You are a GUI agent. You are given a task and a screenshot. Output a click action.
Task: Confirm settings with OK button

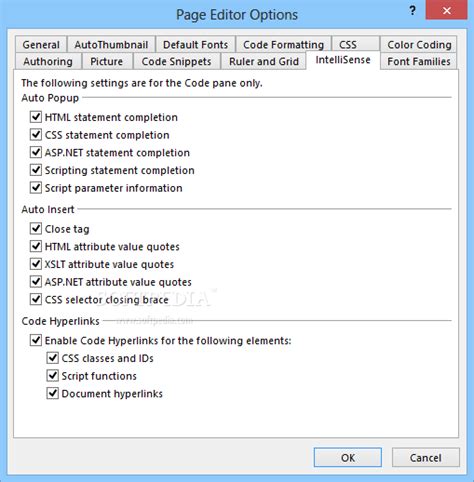tap(348, 458)
